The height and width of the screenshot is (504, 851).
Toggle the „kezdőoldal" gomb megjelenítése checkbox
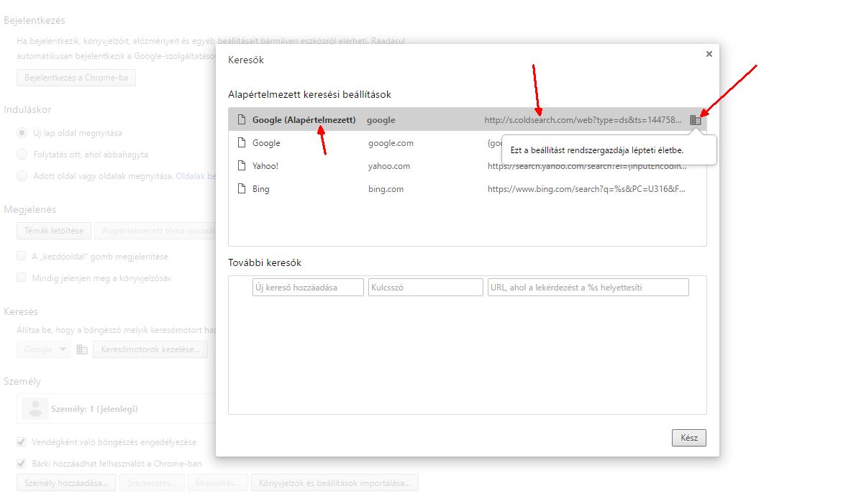coord(21,256)
